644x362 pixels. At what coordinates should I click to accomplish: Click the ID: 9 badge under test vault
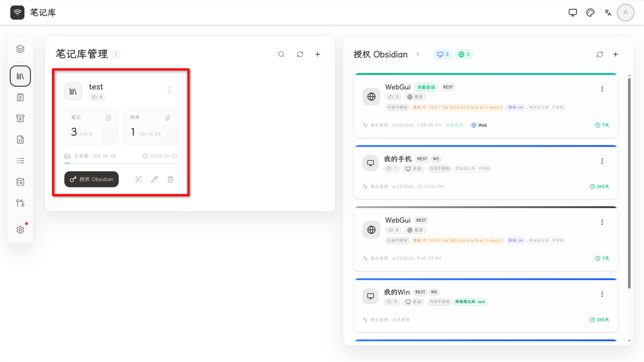click(x=97, y=97)
